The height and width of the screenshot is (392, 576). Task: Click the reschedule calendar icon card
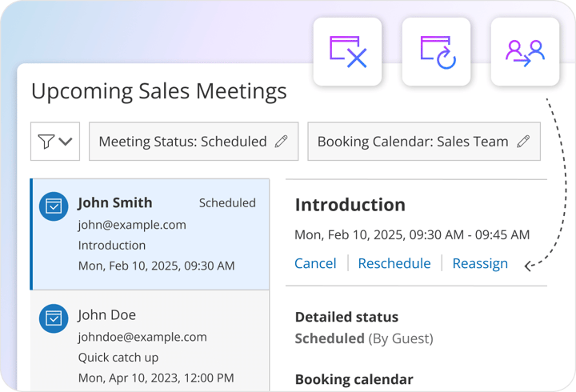(437, 52)
